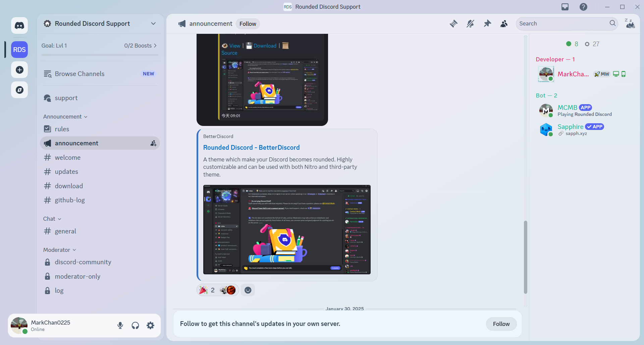Screen dimensions: 644x345
Task: Open the support channel
Action: click(x=100, y=98)
